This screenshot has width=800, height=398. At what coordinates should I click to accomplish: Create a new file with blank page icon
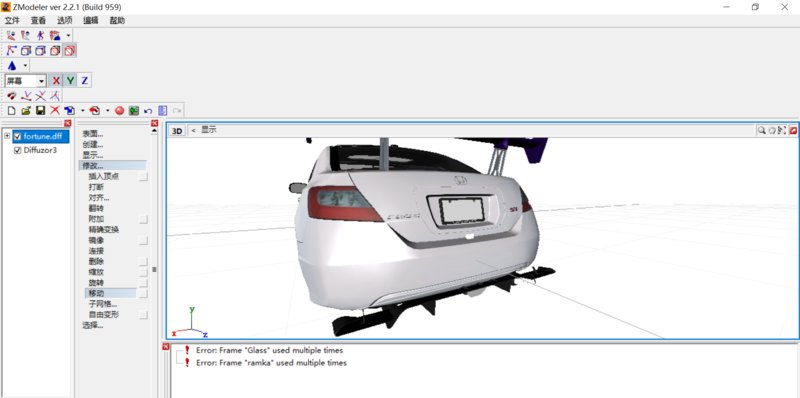click(x=11, y=110)
